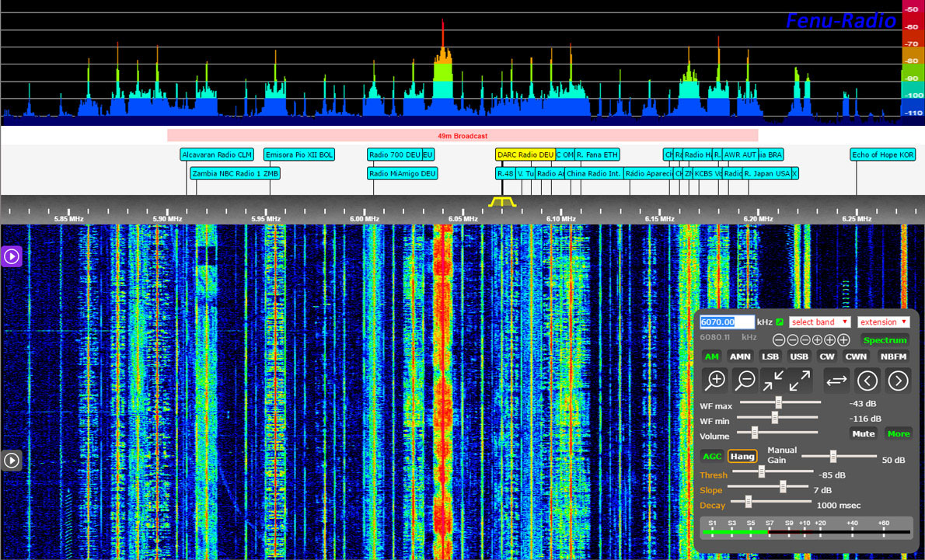Open the select band dropdown
Image resolution: width=925 pixels, height=560 pixels.
(x=819, y=322)
